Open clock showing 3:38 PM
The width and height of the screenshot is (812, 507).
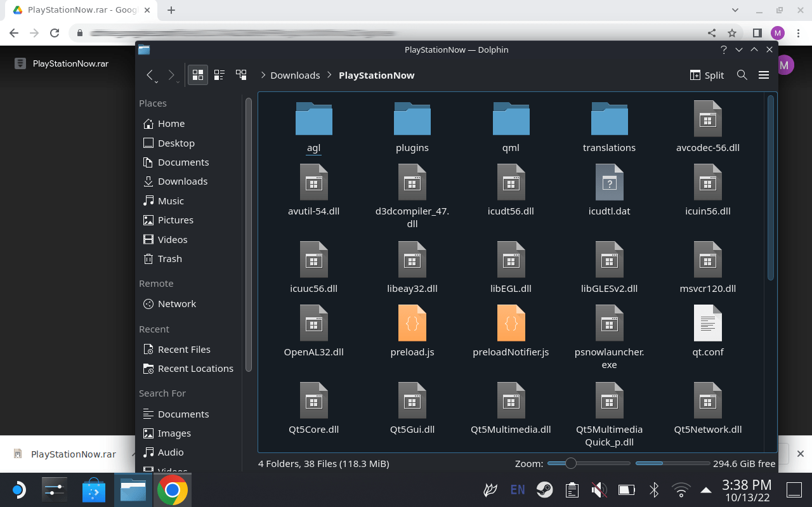747,491
